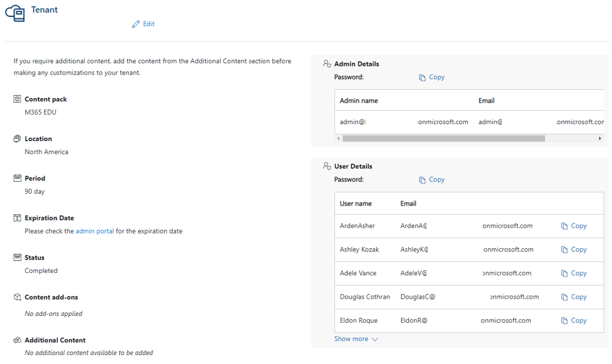Click the Edit pencil icon
The height and width of the screenshot is (364, 612).
pos(135,24)
